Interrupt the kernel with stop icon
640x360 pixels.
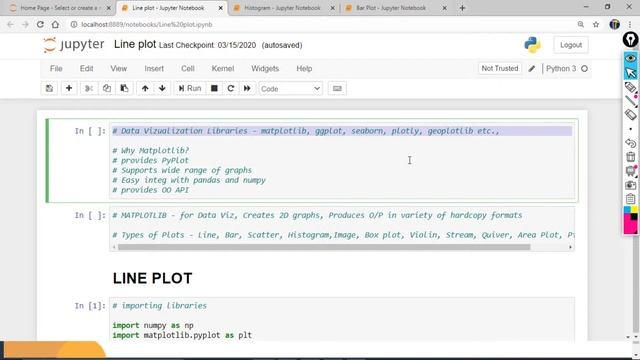click(214, 89)
